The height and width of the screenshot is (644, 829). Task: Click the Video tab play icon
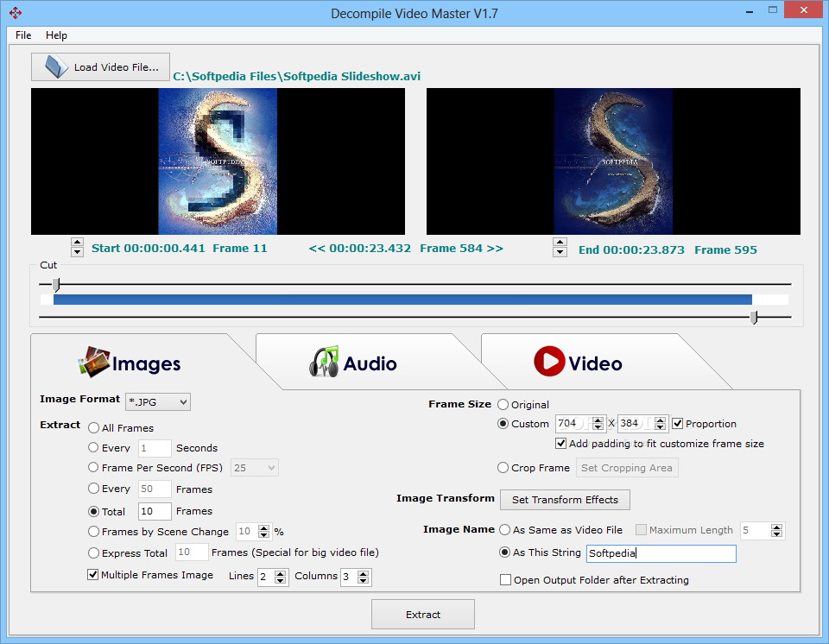pos(549,363)
